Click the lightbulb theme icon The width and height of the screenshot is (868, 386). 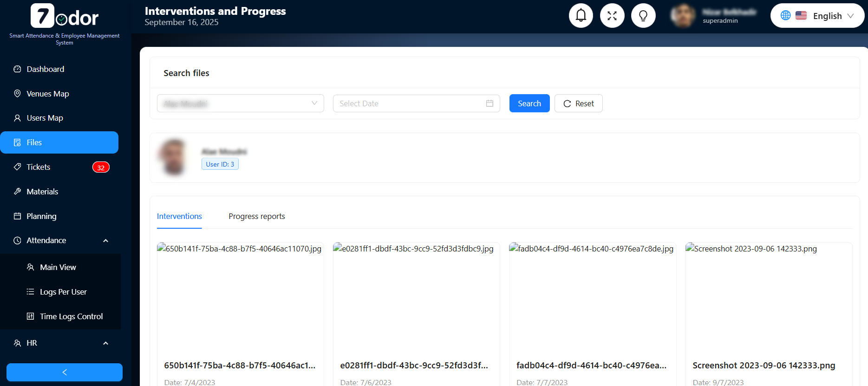pos(643,16)
